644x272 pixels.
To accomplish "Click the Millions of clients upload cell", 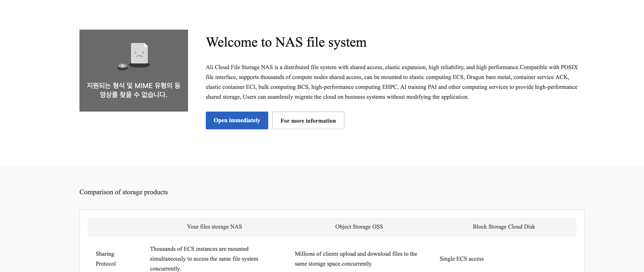I will click(356, 259).
